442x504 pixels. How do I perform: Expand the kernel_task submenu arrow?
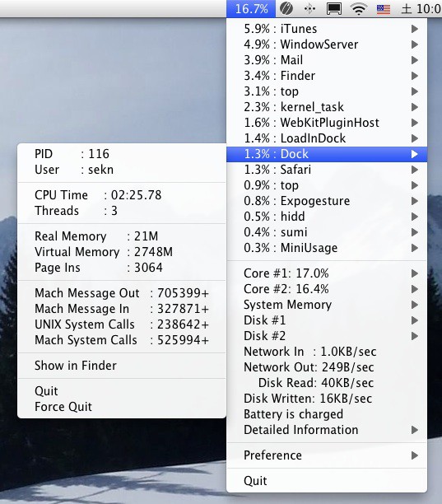415,107
